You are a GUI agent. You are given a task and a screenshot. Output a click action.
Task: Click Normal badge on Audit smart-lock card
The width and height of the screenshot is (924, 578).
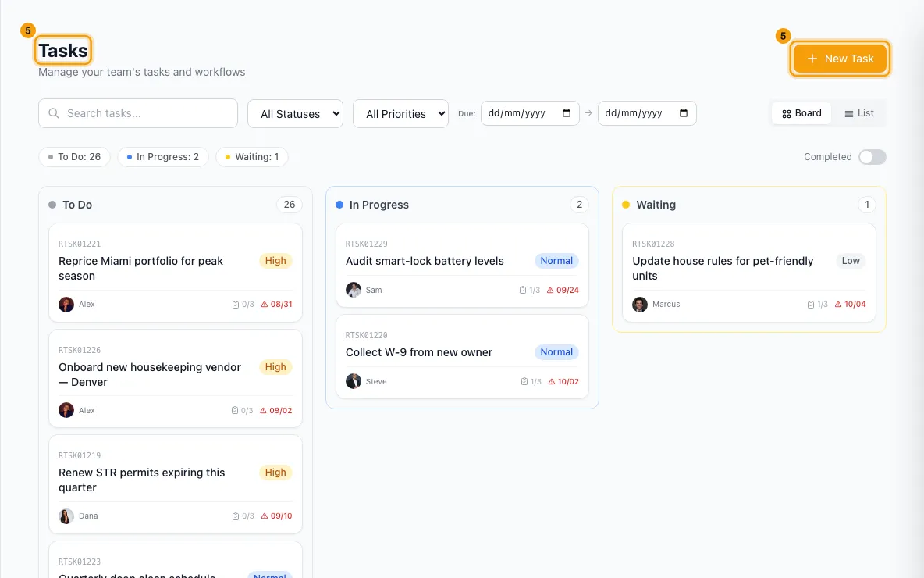click(557, 261)
